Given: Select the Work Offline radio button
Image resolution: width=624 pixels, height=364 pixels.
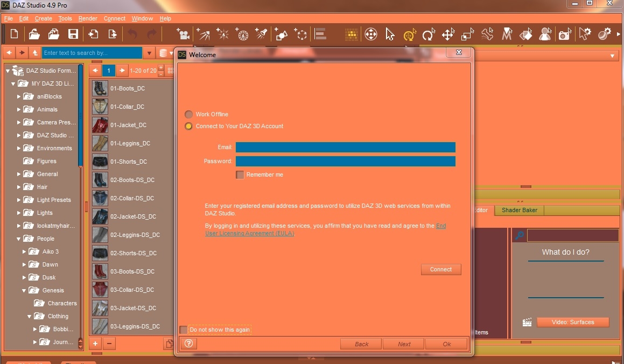Looking at the screenshot, I should click(x=188, y=114).
